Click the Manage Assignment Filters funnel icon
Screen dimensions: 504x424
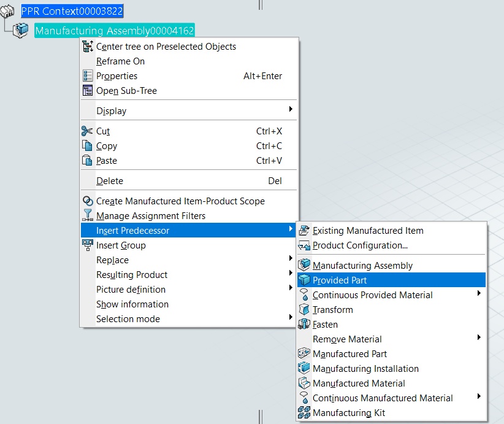tap(88, 215)
